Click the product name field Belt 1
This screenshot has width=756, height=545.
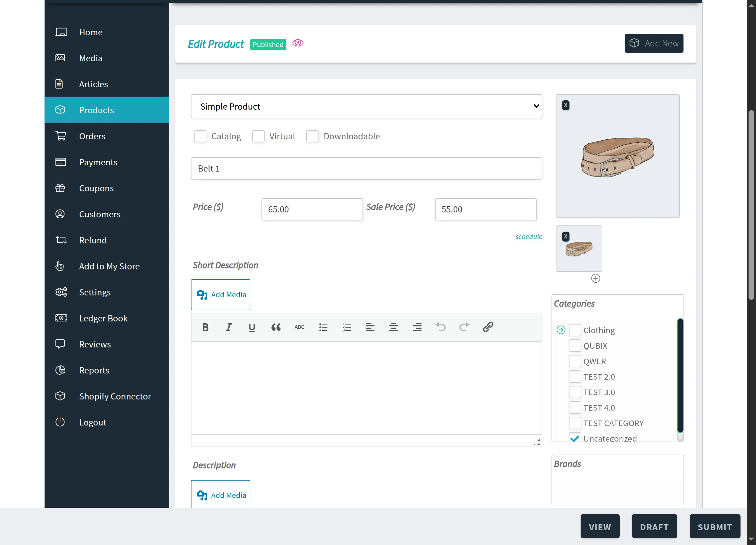click(x=366, y=168)
